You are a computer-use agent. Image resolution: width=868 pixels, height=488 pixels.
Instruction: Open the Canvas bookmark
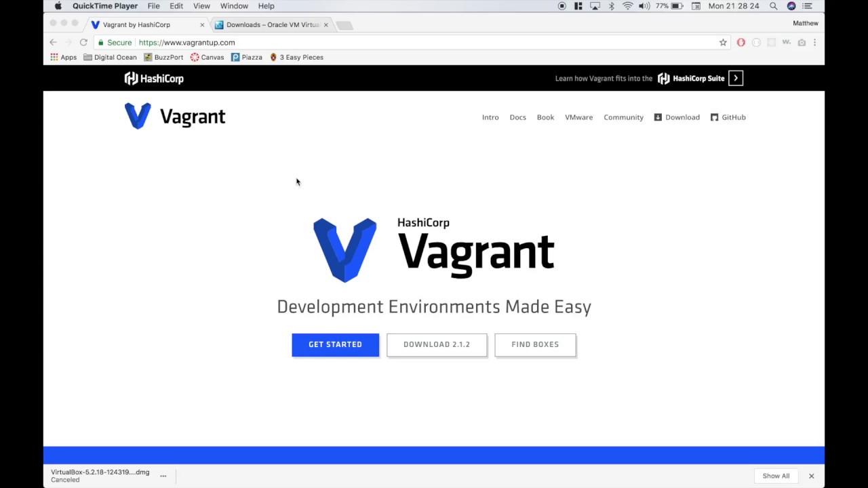pos(207,58)
